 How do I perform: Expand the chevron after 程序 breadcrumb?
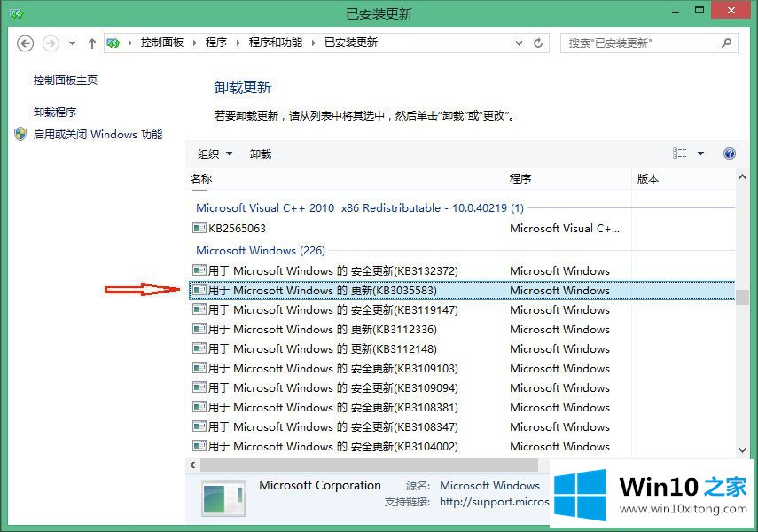click(238, 43)
